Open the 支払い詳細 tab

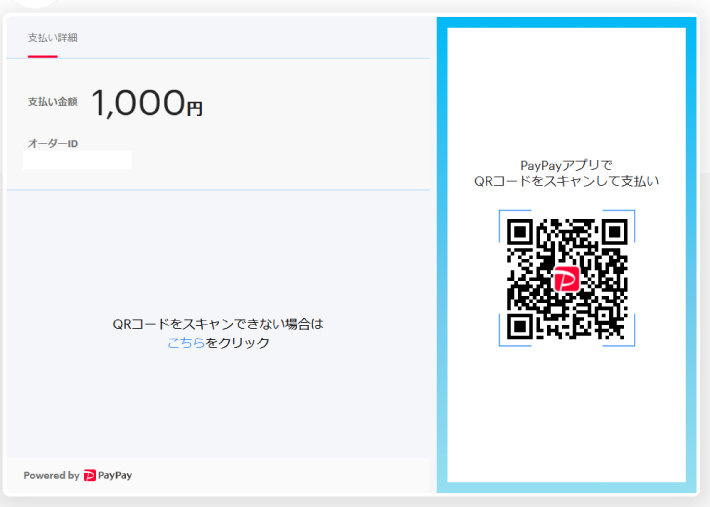coord(53,38)
